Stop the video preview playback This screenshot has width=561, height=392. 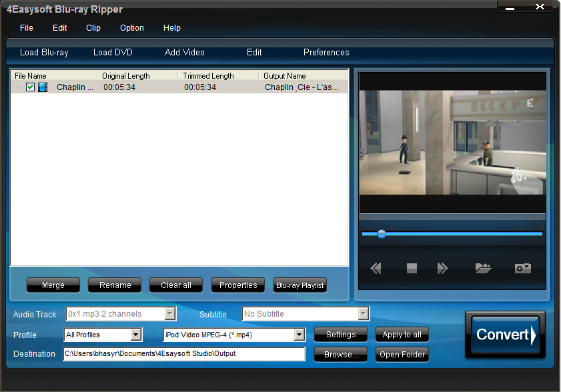412,268
